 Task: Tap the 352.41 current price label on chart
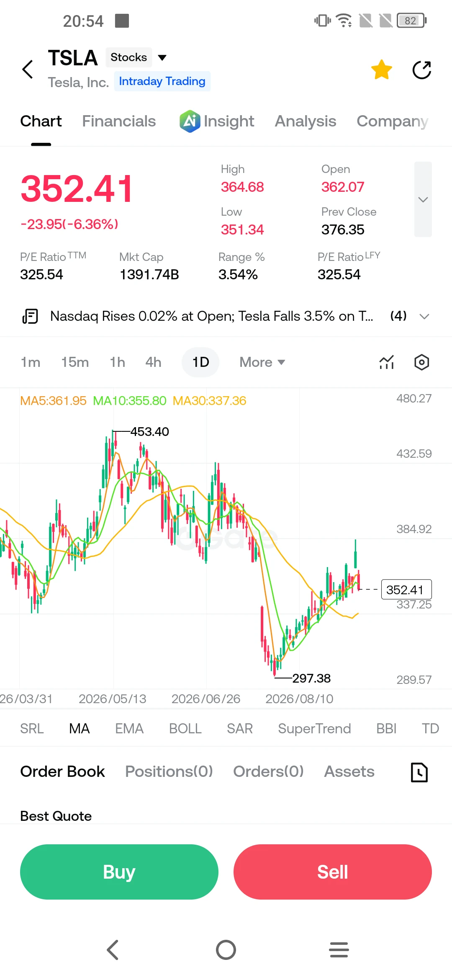coord(406,590)
